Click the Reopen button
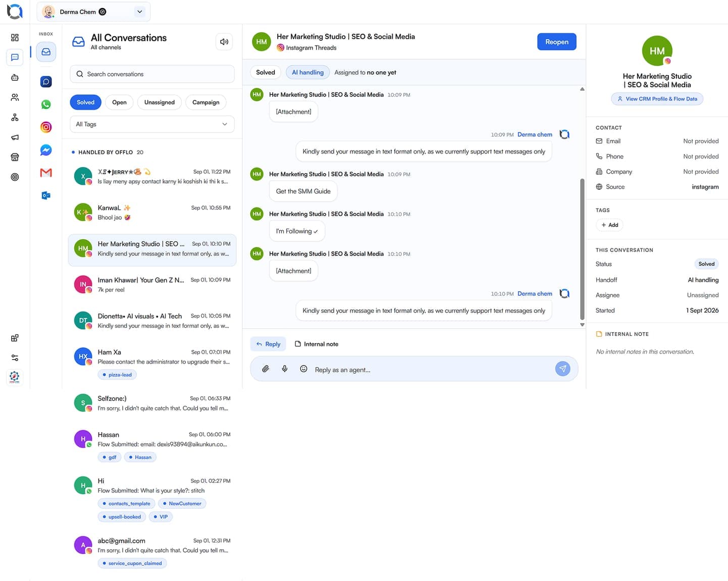Image resolution: width=728 pixels, height=581 pixels. (x=556, y=42)
